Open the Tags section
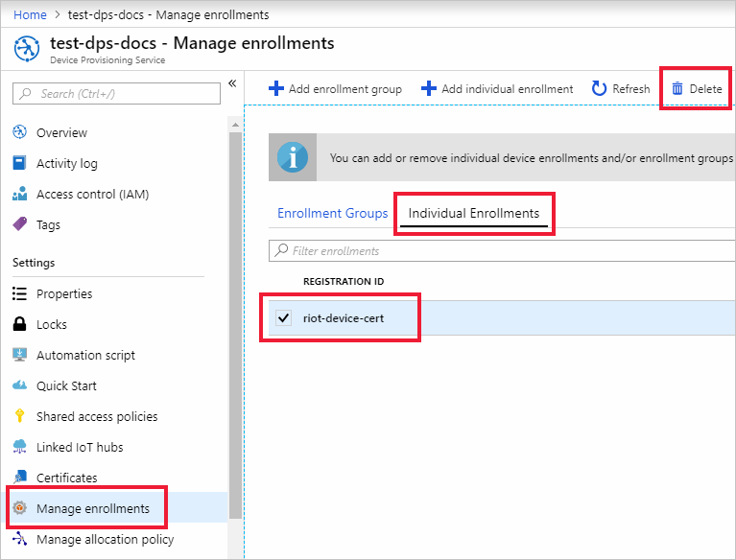This screenshot has height=560, width=736. (x=48, y=225)
